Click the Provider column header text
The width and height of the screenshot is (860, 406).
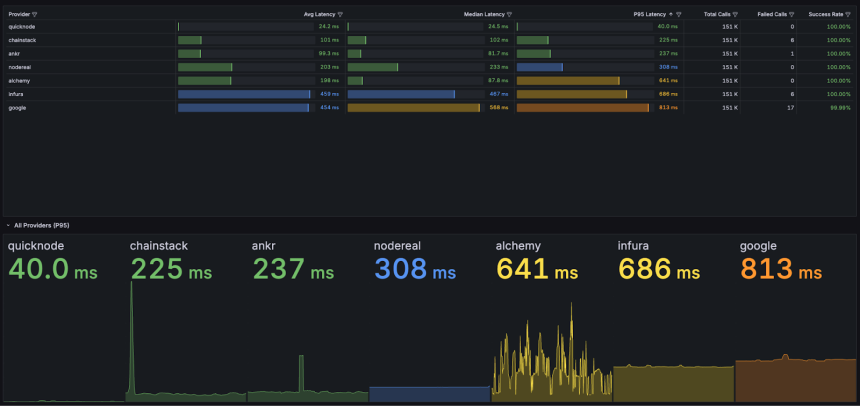[x=19, y=15]
